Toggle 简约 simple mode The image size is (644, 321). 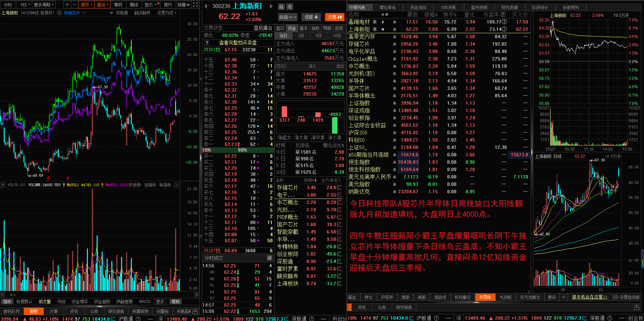click(x=168, y=5)
